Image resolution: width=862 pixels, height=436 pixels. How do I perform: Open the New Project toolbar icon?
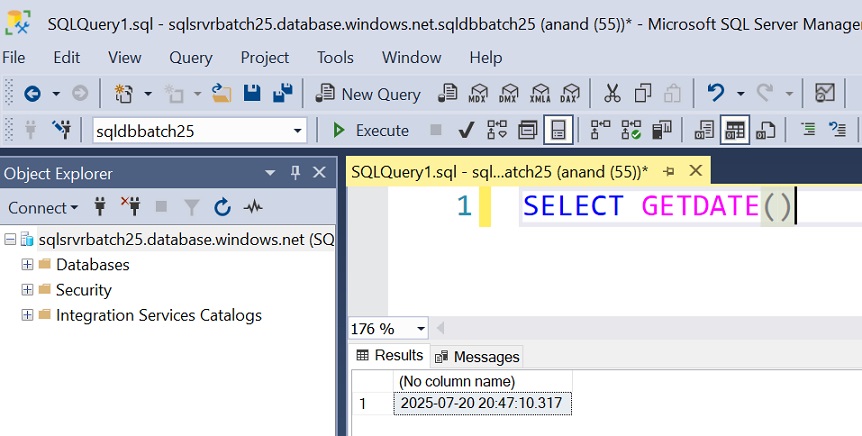[x=124, y=93]
